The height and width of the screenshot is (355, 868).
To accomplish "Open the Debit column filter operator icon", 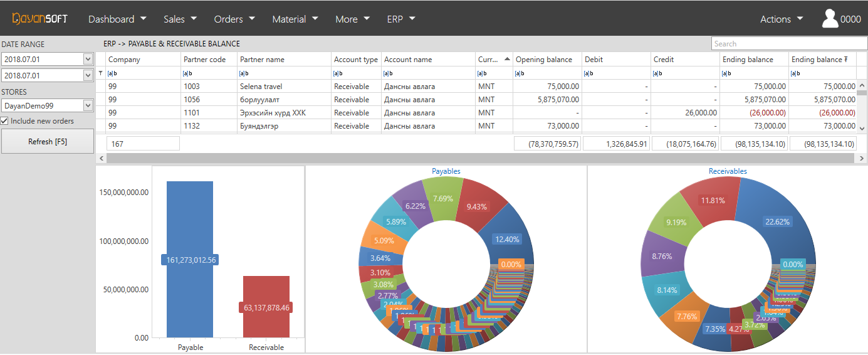I will [x=588, y=73].
